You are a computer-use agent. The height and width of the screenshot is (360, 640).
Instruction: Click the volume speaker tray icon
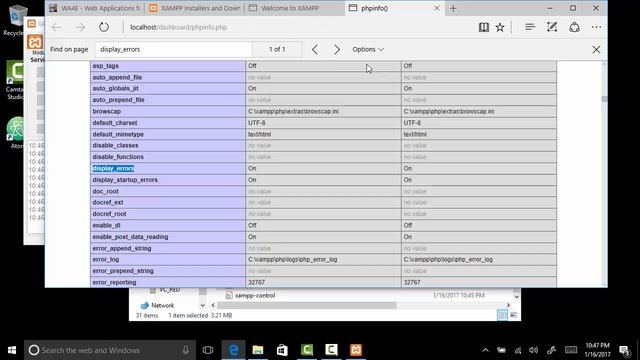533,350
